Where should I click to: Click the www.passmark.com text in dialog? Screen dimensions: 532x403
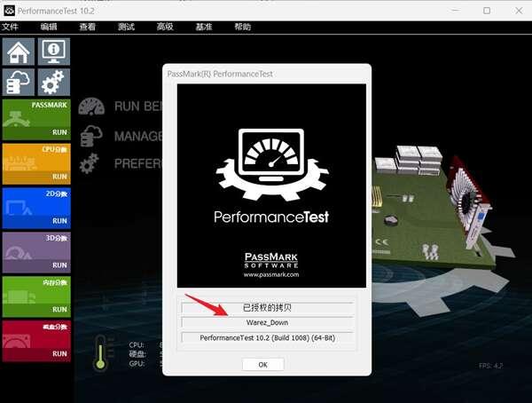(271, 274)
